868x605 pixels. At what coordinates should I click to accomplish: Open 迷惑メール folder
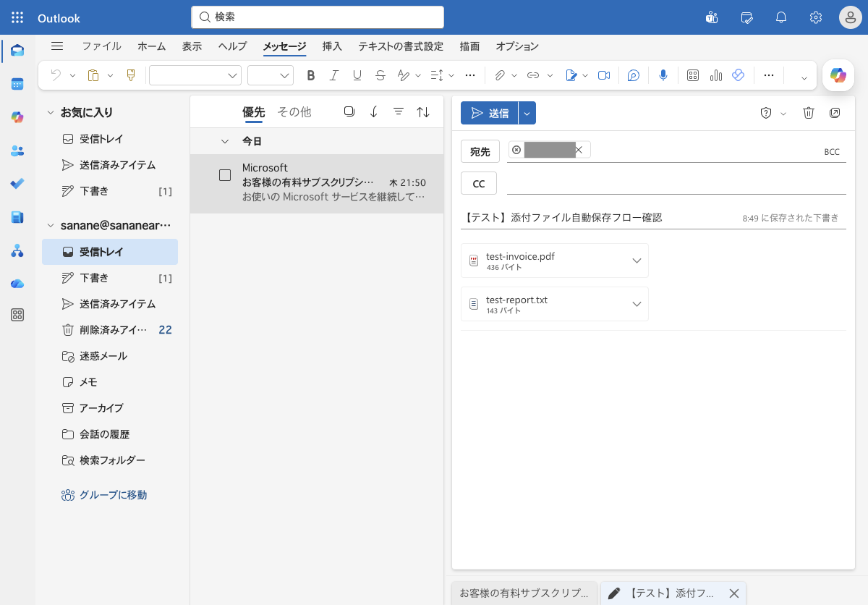103,356
